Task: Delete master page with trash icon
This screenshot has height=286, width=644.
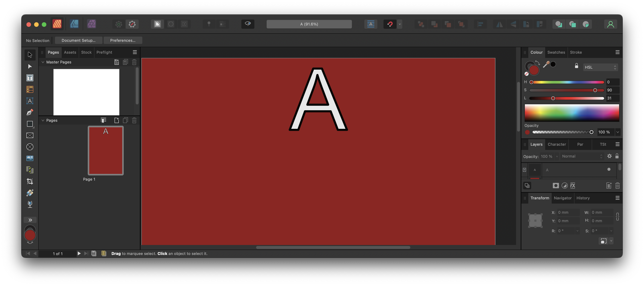Action: 134,62
